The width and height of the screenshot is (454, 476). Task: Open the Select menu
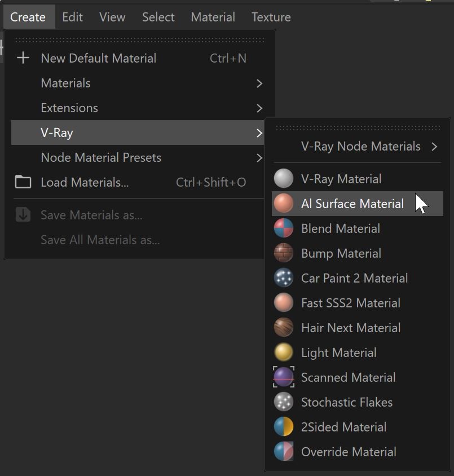click(158, 17)
